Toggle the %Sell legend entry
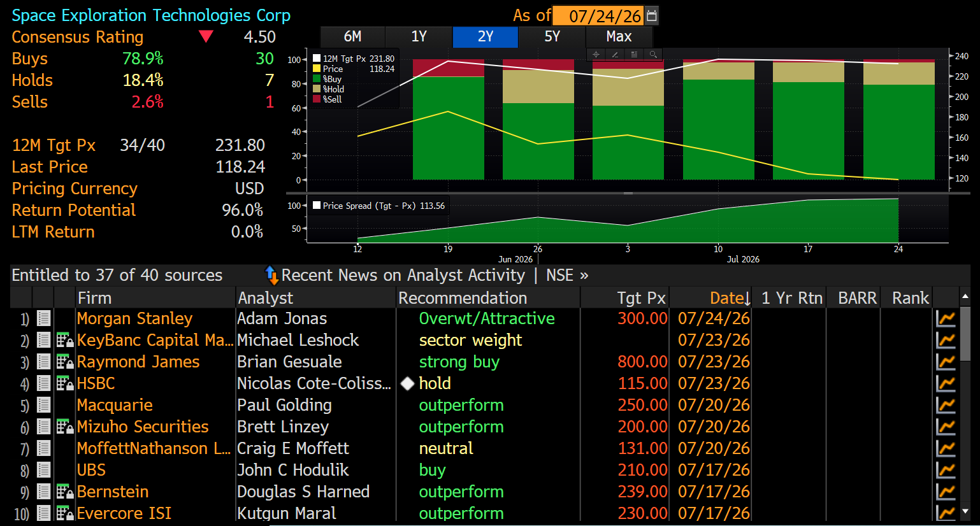This screenshot has height=526, width=980. click(x=328, y=99)
